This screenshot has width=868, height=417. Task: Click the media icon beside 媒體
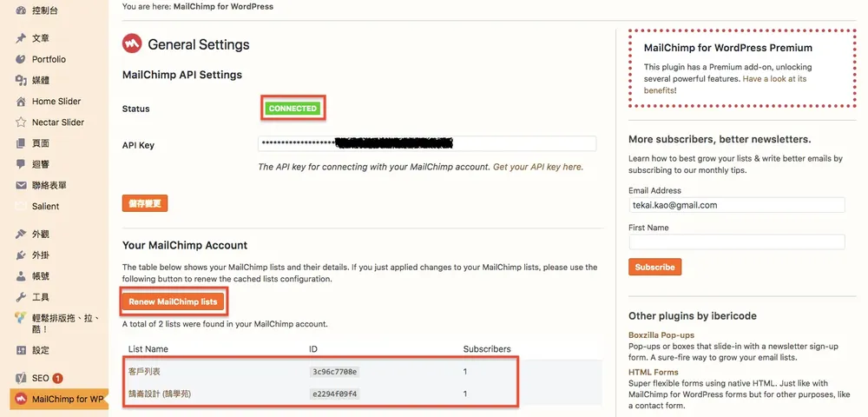(x=21, y=80)
